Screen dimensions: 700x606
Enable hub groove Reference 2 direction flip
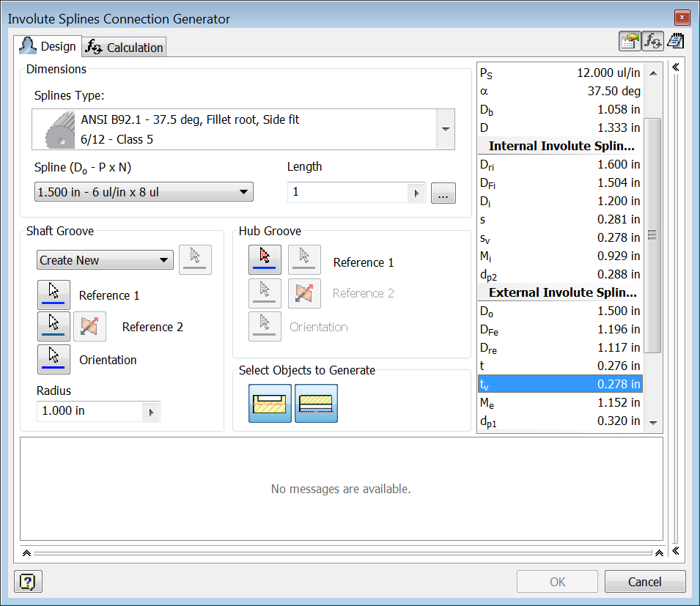click(304, 293)
